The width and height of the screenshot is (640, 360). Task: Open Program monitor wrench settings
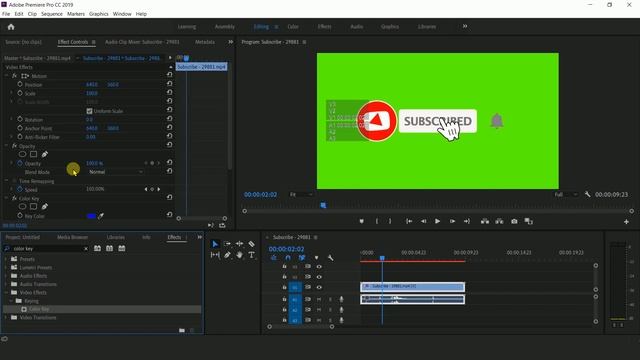coord(587,194)
